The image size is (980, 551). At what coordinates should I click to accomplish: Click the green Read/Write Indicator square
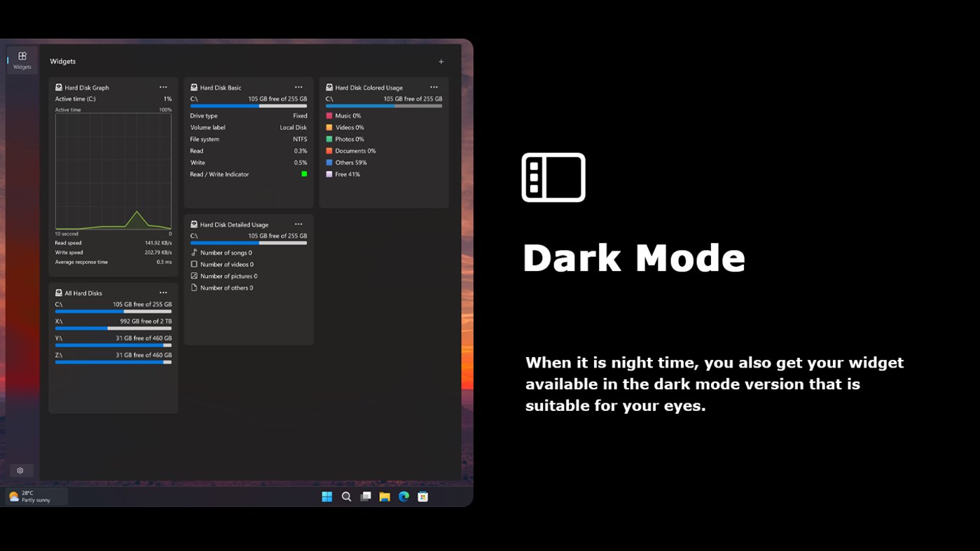[303, 174]
